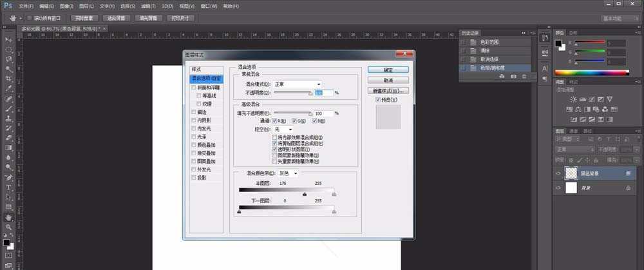Pick the Type (T) tool
This screenshot has height=270, width=644.
click(x=9, y=187)
